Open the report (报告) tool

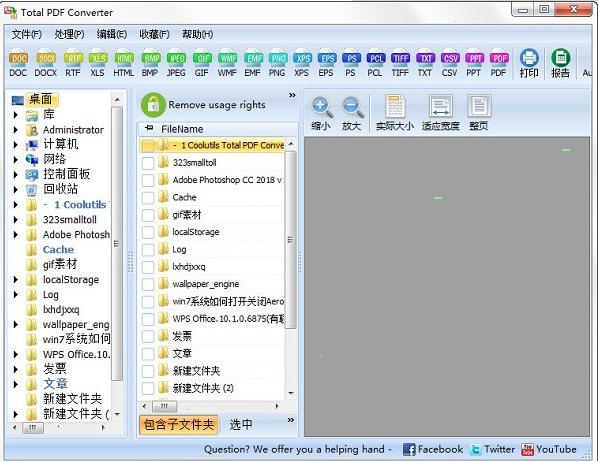pos(560,63)
